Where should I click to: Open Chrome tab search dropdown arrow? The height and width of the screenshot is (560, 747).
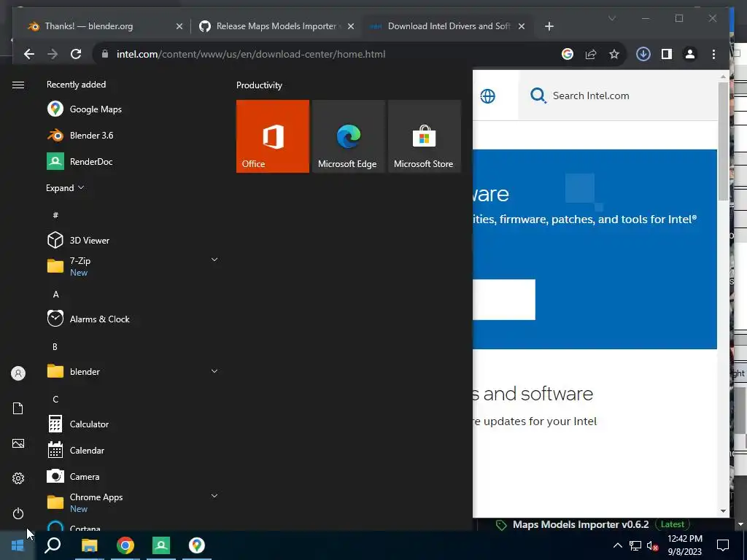[612, 18]
